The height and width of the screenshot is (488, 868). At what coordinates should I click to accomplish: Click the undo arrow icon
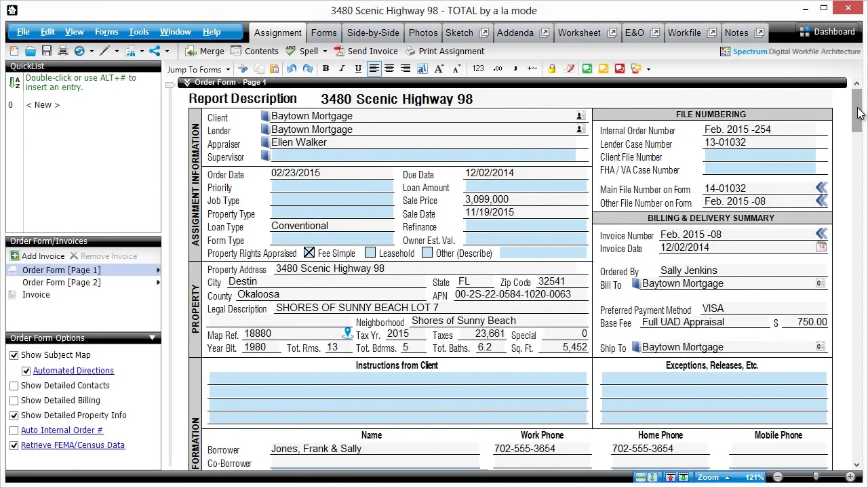click(292, 68)
